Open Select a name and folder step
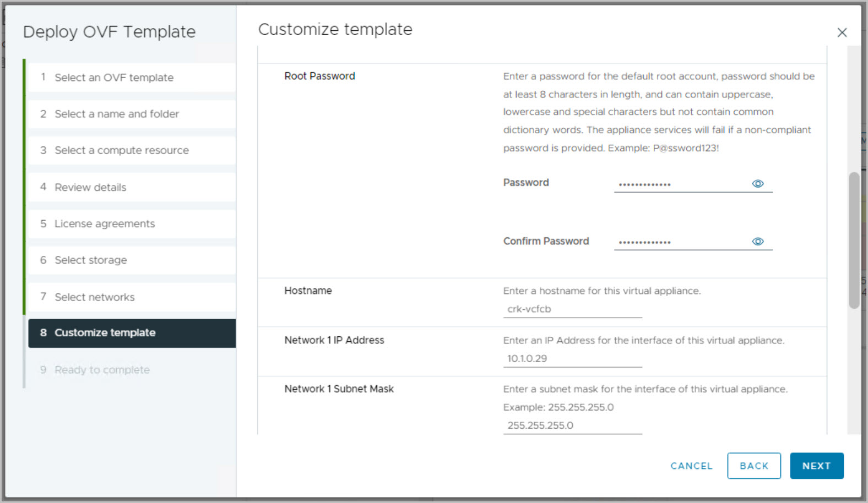Screen dimensions: 868x503 pos(117,114)
